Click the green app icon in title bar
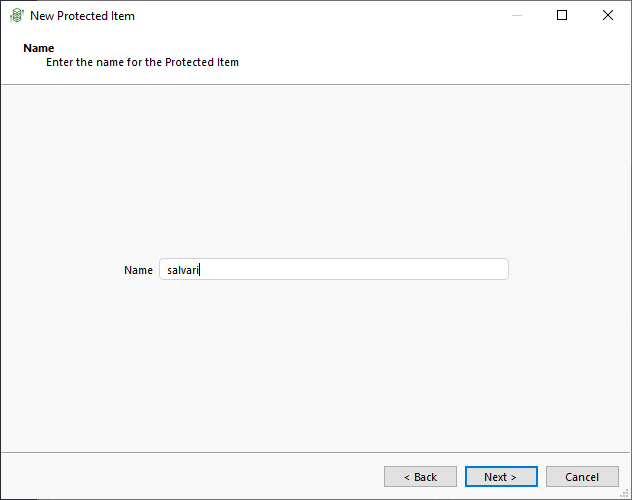632x500 pixels. pos(17,15)
